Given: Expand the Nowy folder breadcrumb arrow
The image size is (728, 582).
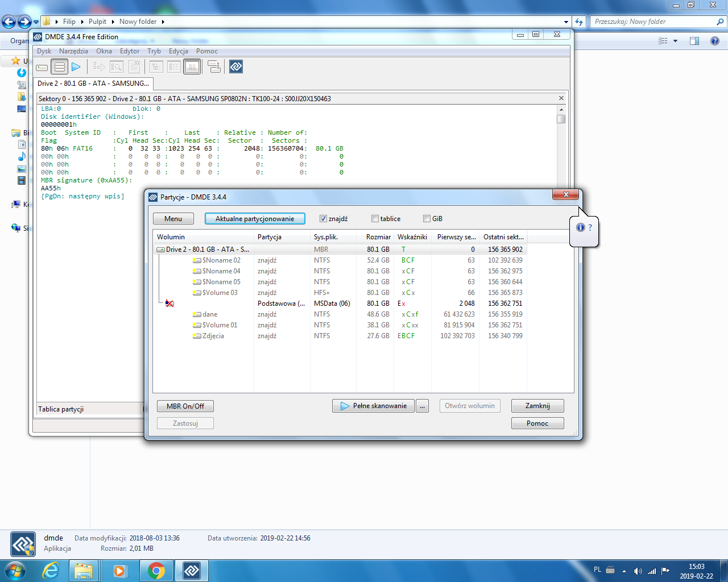Looking at the screenshot, I should 163,22.
